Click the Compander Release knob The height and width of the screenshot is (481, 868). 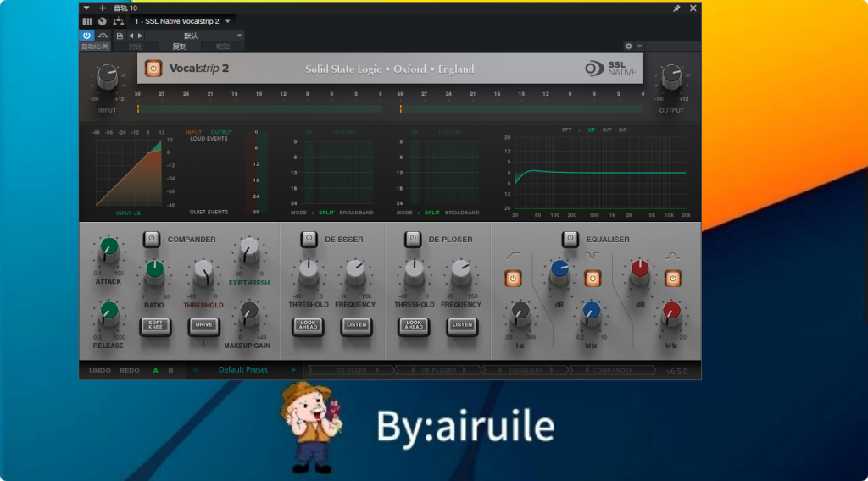108,314
